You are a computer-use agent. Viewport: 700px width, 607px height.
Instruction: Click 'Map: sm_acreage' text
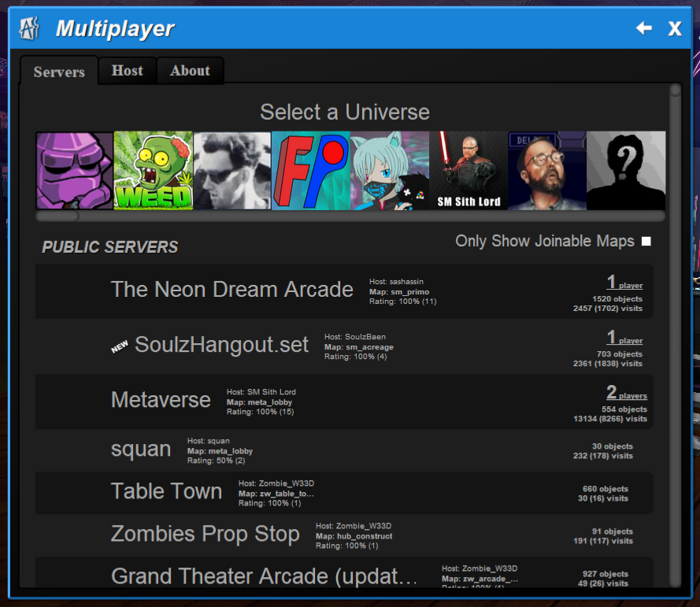(x=359, y=347)
